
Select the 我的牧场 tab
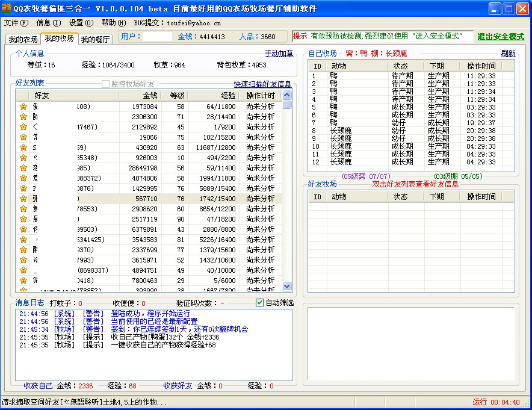click(60, 39)
